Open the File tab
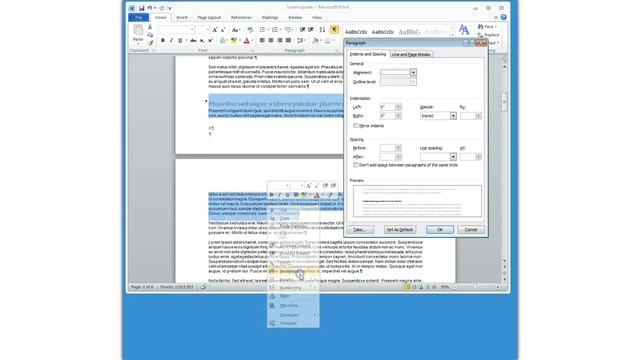The image size is (640, 360). 138,18
